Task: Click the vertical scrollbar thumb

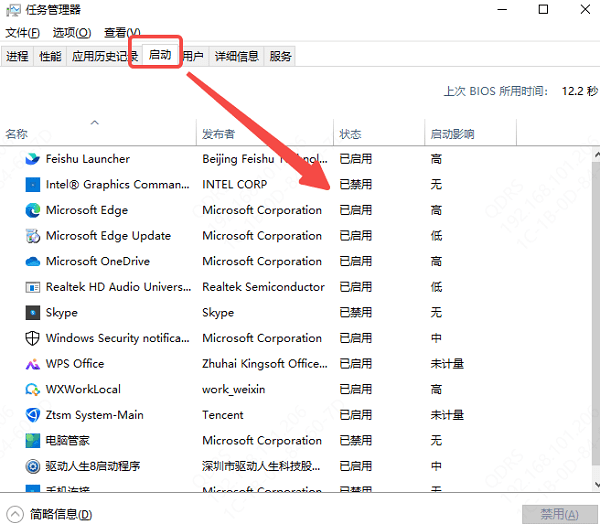Action: coord(596,314)
